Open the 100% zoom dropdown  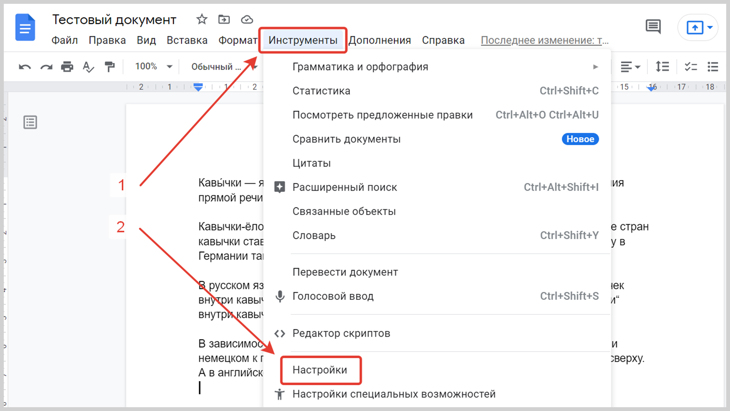click(x=154, y=67)
